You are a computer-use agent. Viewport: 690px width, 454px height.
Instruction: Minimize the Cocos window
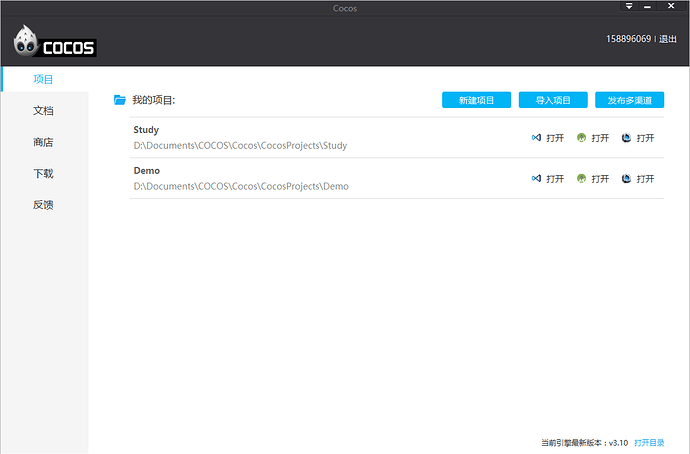click(647, 6)
